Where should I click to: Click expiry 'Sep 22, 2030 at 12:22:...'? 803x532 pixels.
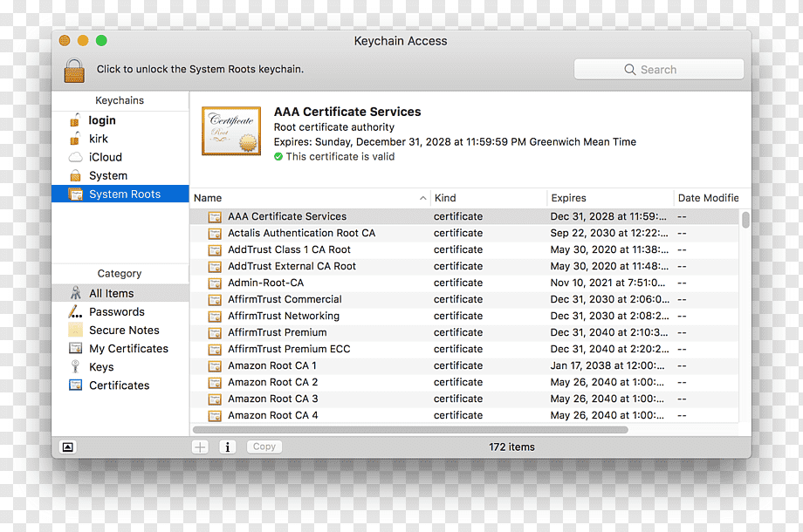pos(609,233)
